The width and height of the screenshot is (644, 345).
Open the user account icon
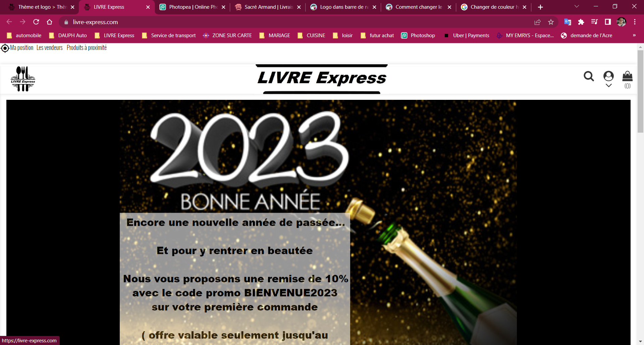click(608, 76)
